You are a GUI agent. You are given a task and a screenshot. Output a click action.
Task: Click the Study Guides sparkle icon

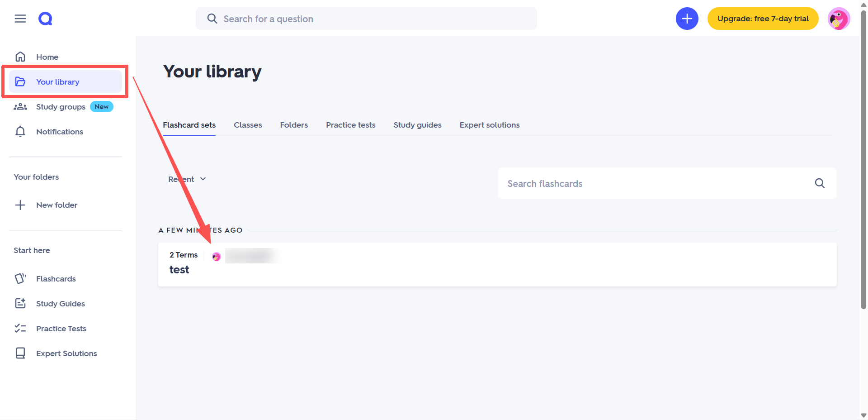coord(20,303)
